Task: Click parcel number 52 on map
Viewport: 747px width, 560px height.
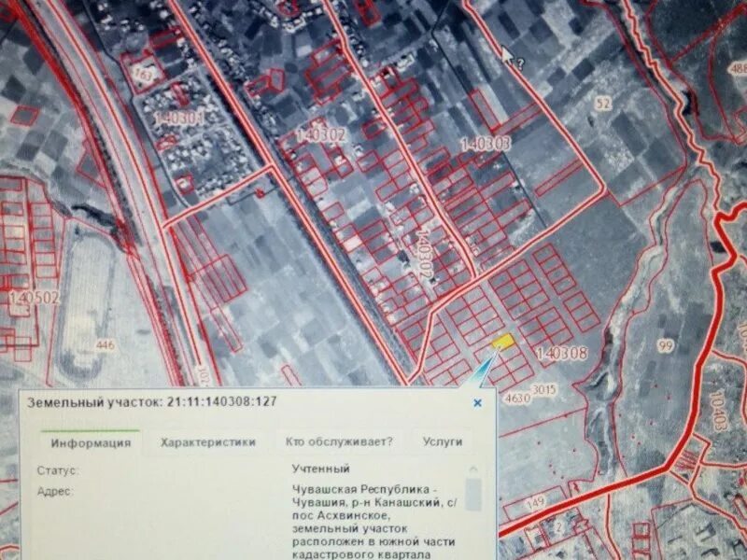Action: 603,104
